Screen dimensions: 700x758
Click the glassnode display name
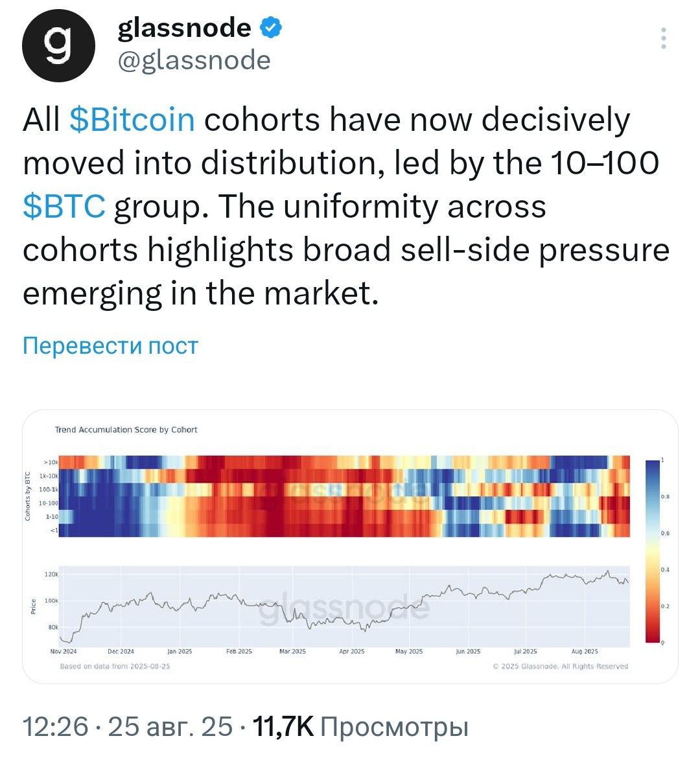pyautogui.click(x=184, y=28)
